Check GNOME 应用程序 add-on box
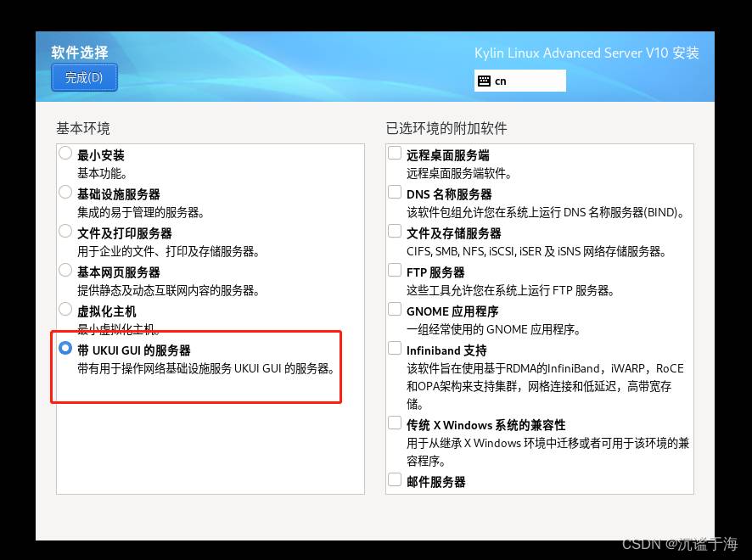Screen dimensions: 752x560 [395, 310]
